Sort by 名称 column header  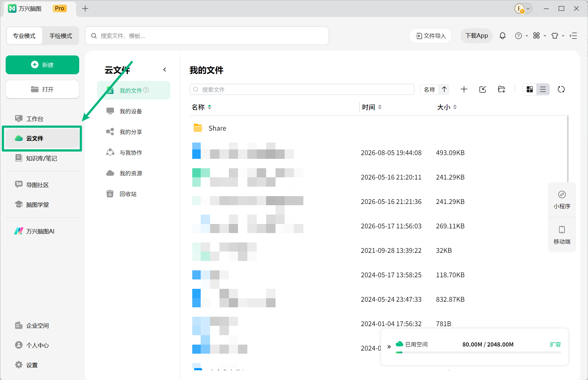tap(201, 107)
